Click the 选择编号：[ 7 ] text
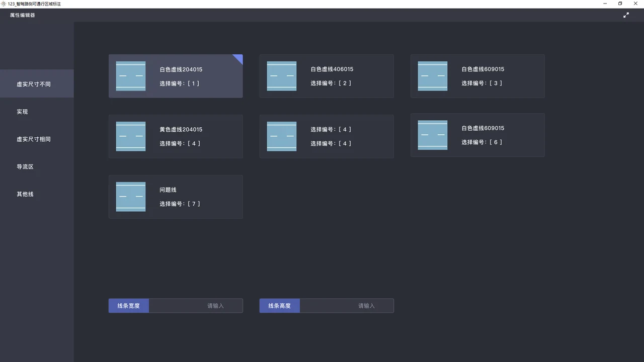 (180, 204)
